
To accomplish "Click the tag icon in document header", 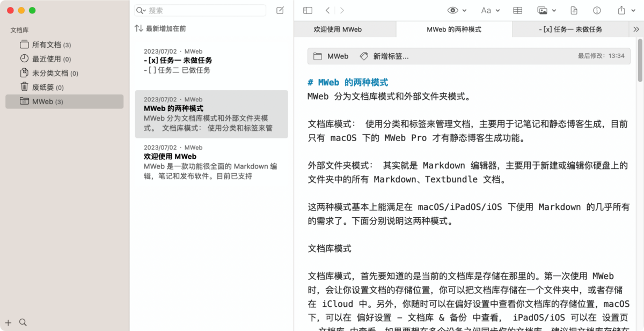I will click(364, 56).
